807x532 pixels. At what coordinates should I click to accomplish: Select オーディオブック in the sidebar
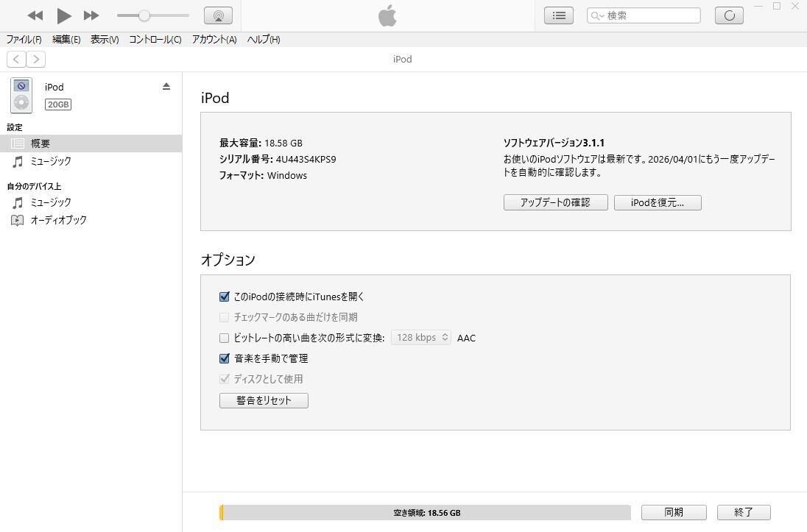(58, 220)
